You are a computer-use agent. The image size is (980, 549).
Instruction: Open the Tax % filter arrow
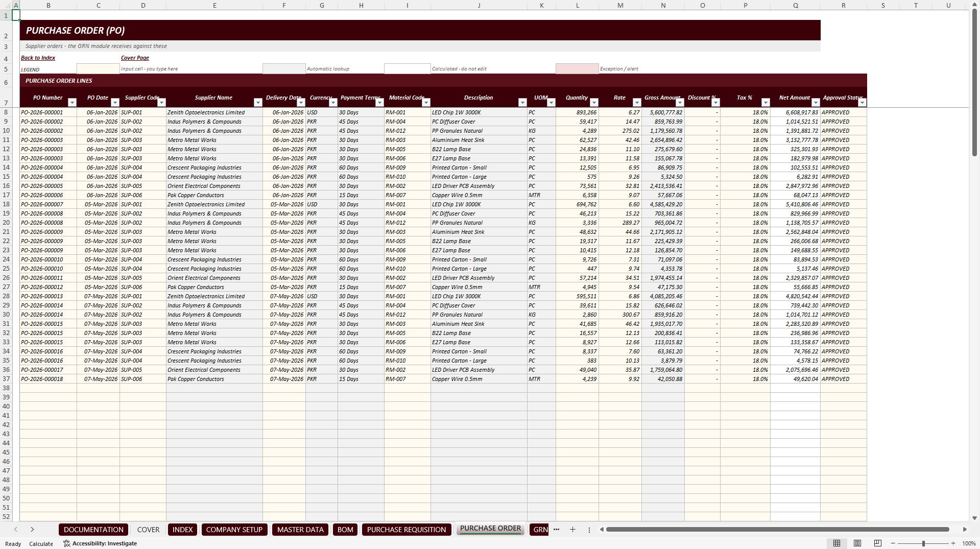(766, 103)
